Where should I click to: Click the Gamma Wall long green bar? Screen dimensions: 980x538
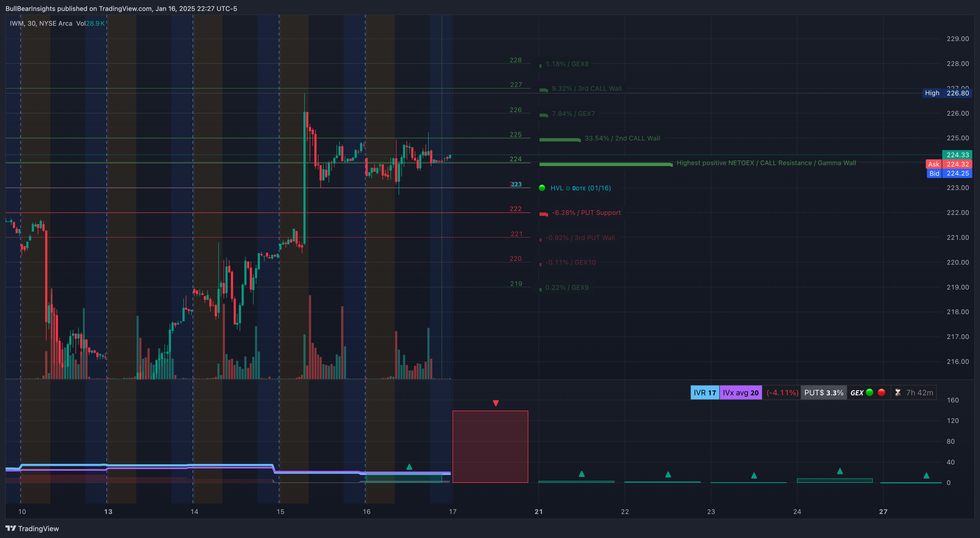[606, 164]
